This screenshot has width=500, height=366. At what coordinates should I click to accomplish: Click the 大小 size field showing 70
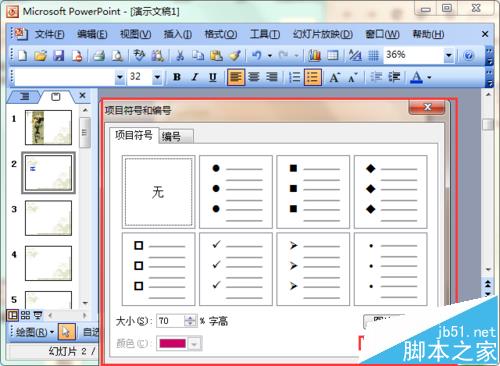click(171, 321)
